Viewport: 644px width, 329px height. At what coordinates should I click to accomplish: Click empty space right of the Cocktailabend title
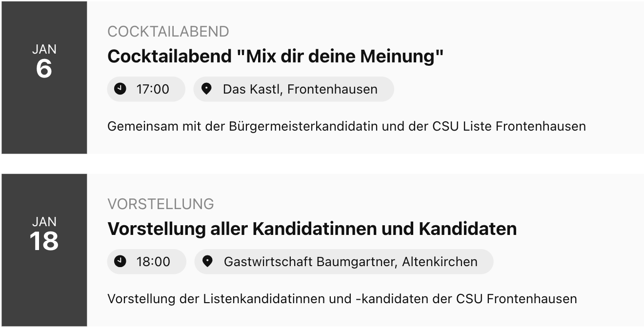coord(537,57)
